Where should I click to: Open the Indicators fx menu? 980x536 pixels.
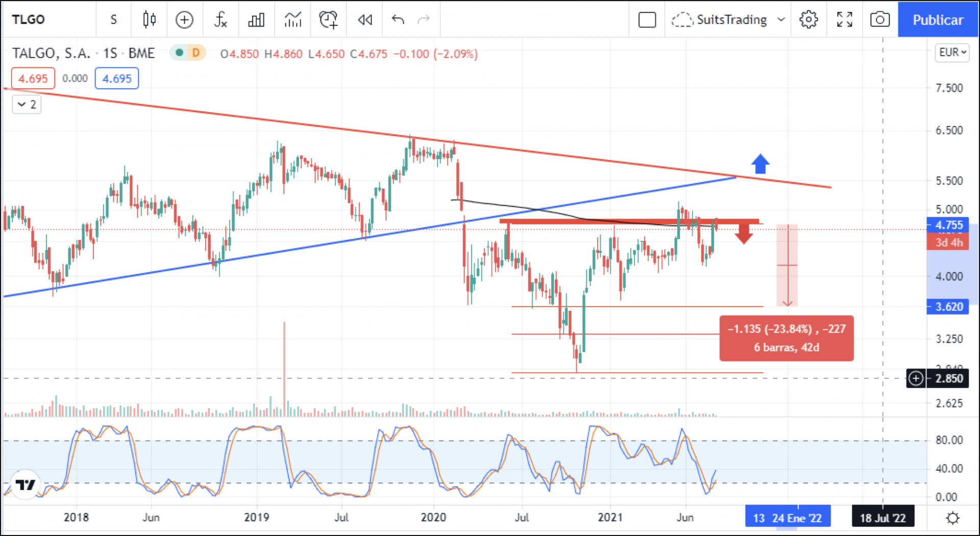pyautogui.click(x=220, y=20)
